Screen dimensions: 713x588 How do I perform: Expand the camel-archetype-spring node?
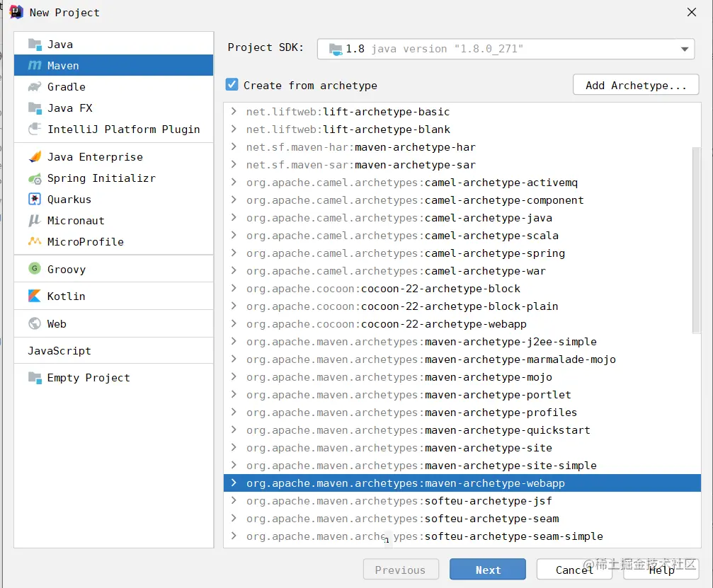pos(234,253)
